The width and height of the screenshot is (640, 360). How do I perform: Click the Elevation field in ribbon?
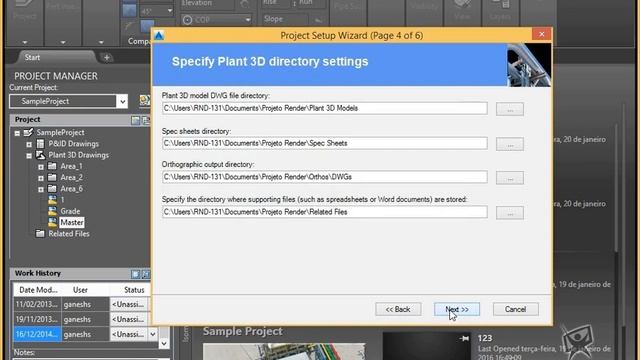(x=207, y=4)
